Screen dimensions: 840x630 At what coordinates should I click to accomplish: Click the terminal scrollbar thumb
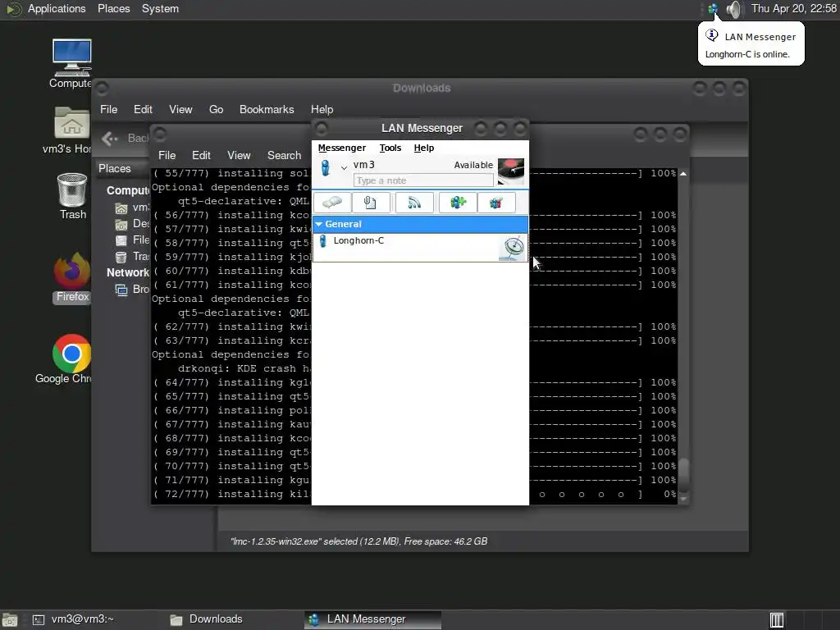683,473
